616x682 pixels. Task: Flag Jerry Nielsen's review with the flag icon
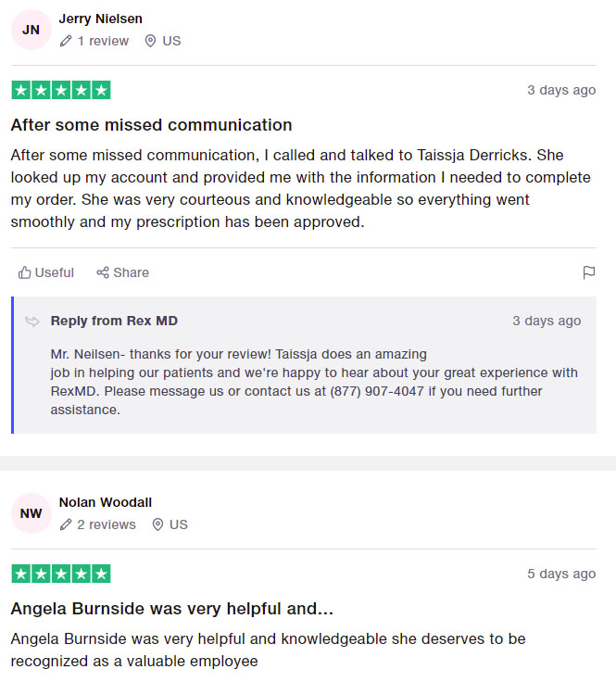588,272
